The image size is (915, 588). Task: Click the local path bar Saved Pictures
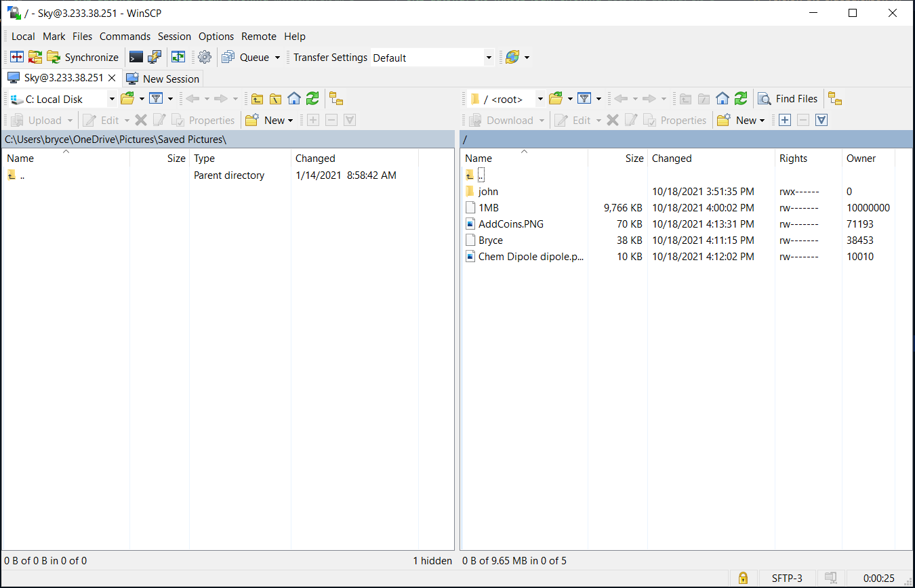coord(192,140)
